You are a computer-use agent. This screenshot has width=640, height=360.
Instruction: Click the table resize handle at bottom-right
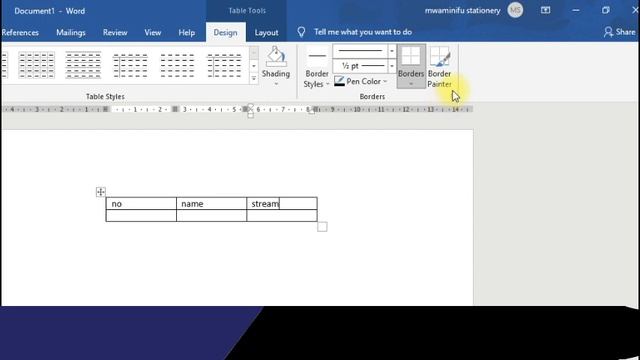click(x=322, y=227)
